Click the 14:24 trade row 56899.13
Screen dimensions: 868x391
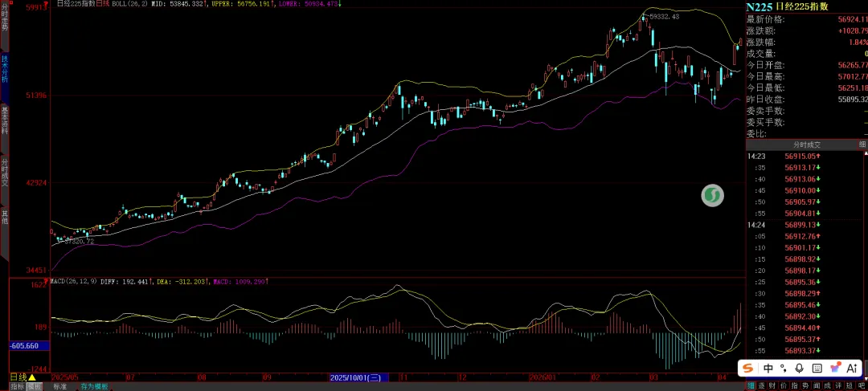[x=803, y=225]
